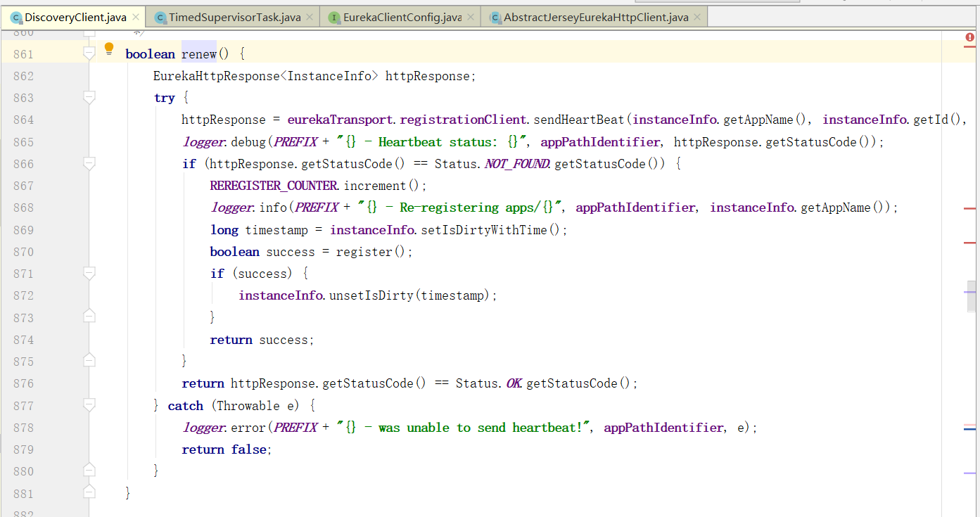Click the yellow intention bulb on line 861
This screenshot has height=517, width=980.
pos(109,49)
